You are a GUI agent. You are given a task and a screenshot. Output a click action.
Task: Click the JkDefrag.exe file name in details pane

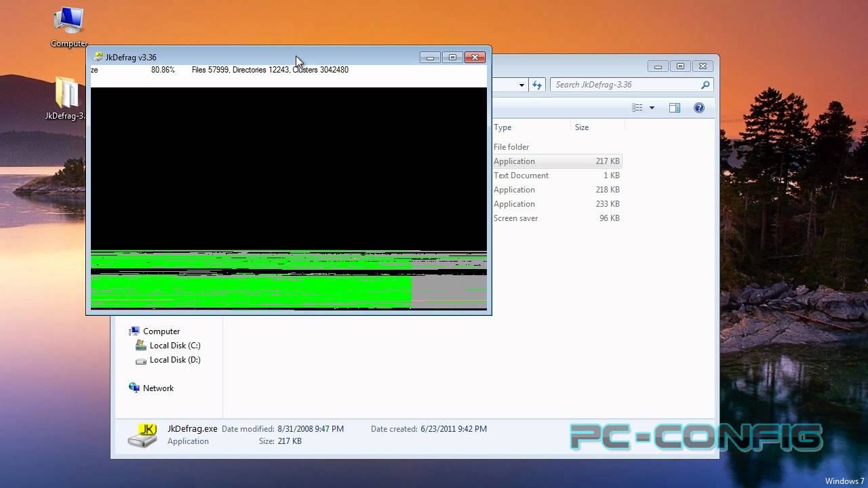(x=193, y=429)
